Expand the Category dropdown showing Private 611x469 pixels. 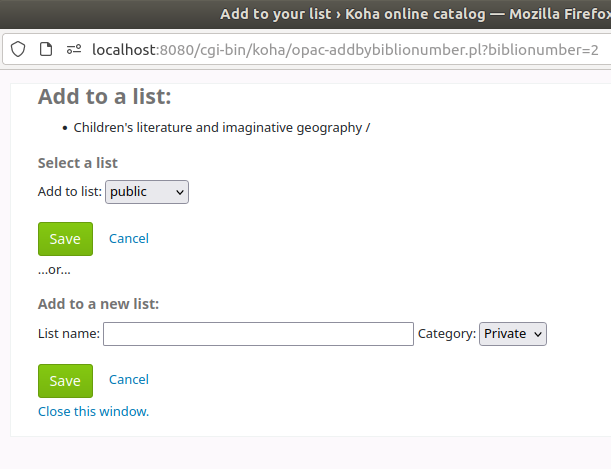click(x=512, y=333)
